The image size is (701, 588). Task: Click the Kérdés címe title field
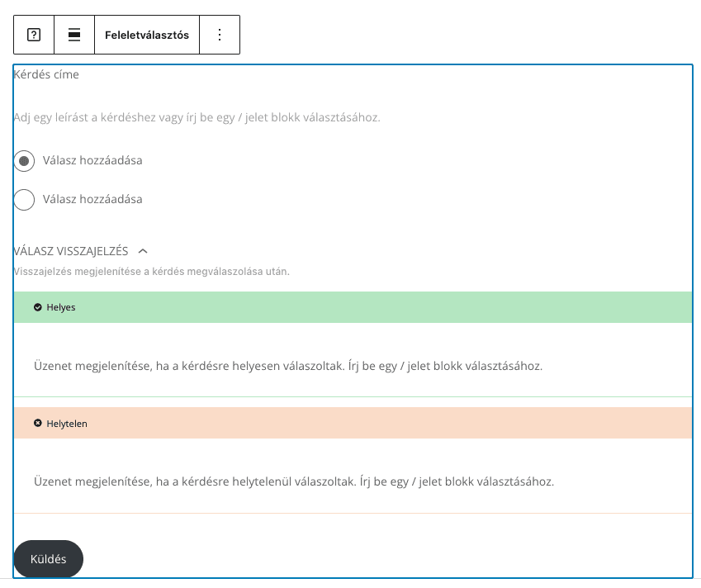pyautogui.click(x=46, y=74)
